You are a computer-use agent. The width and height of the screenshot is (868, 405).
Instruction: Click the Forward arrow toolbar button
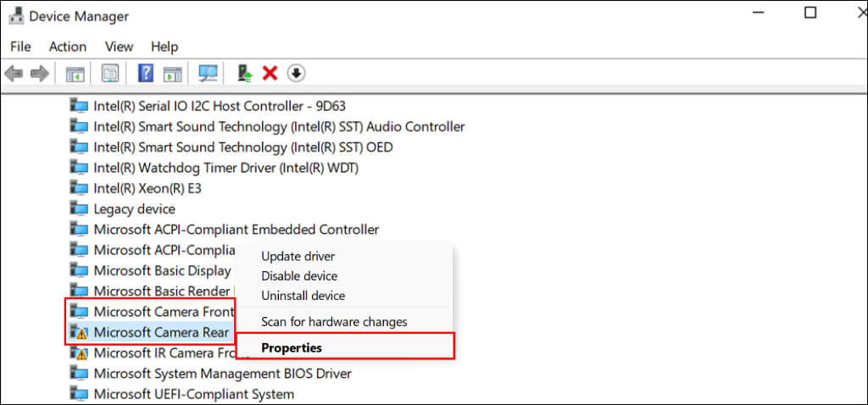tap(39, 74)
